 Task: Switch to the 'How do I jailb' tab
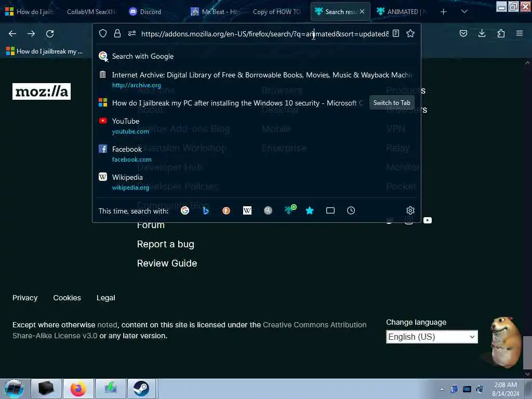tap(30, 11)
